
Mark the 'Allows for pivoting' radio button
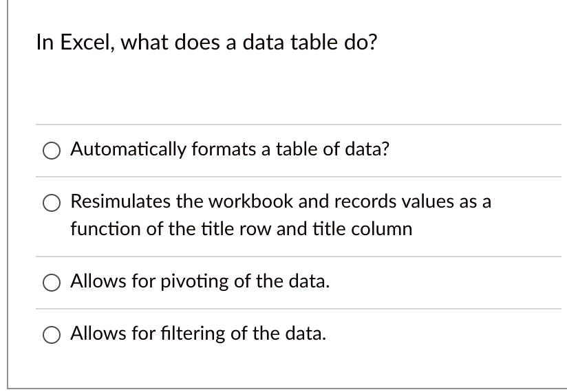pos(52,282)
